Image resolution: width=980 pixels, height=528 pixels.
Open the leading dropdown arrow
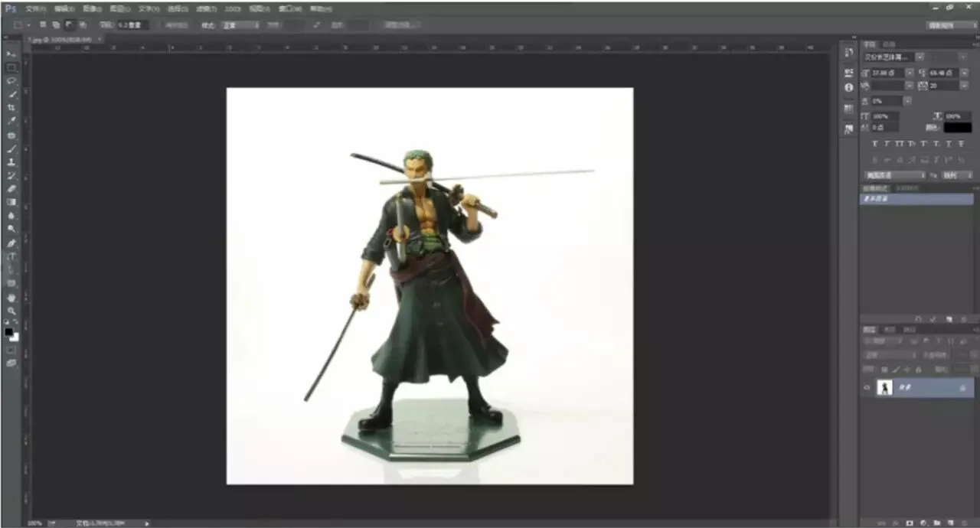point(964,73)
